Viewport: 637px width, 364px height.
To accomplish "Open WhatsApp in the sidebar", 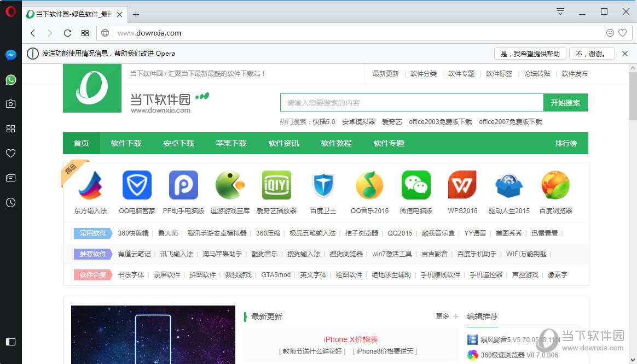I will tap(10, 80).
